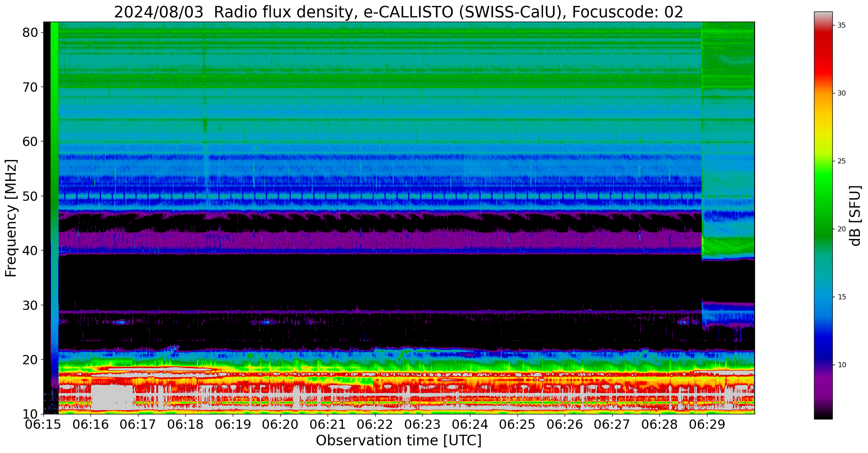Click the colorbar tick label 20
The image size is (868, 453).
pos(842,229)
